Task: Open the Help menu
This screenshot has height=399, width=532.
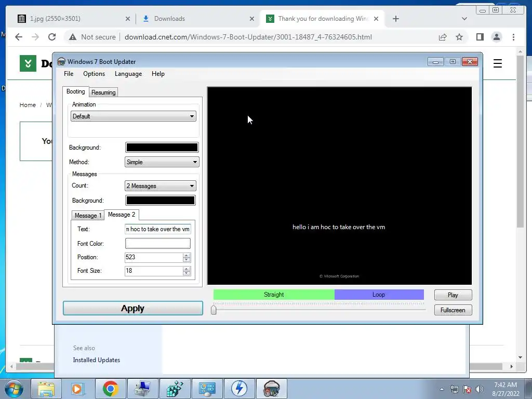Action: [158, 74]
